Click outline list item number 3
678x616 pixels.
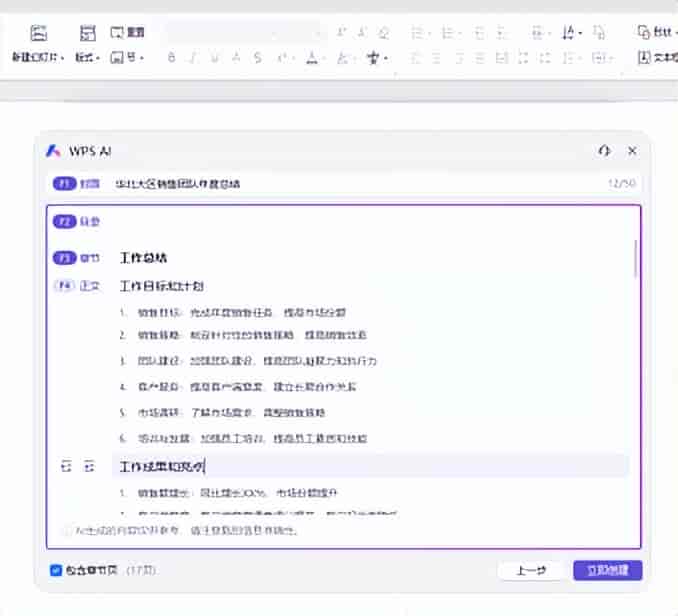(x=249, y=361)
